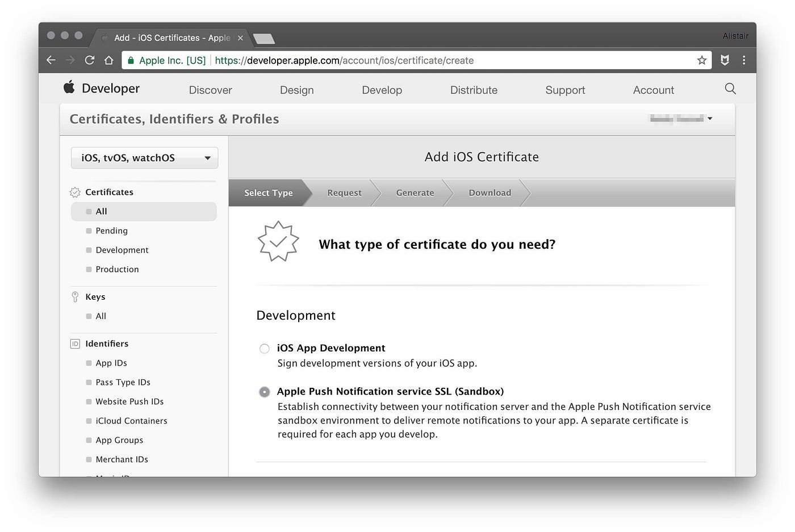Switch to the Distribute menu item
This screenshot has width=795, height=532.
coord(474,90)
